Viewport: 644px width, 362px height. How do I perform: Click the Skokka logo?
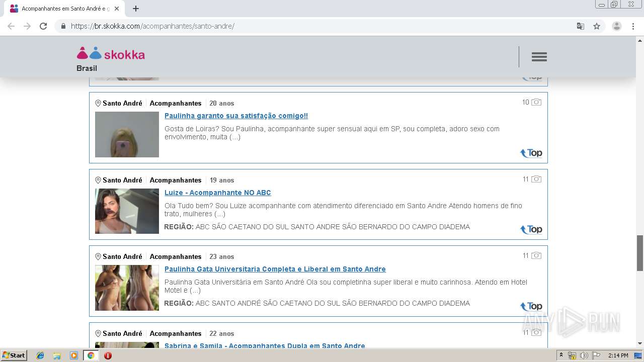click(x=111, y=54)
